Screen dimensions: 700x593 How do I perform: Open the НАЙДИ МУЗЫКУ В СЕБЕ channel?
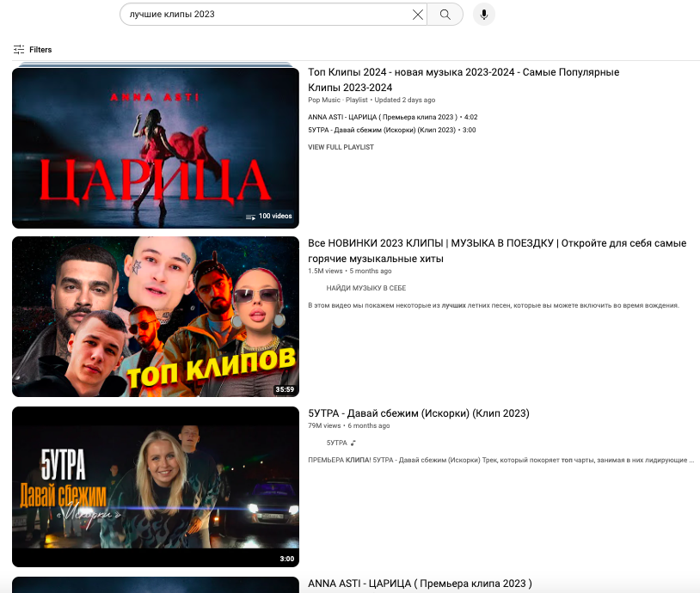(x=366, y=288)
